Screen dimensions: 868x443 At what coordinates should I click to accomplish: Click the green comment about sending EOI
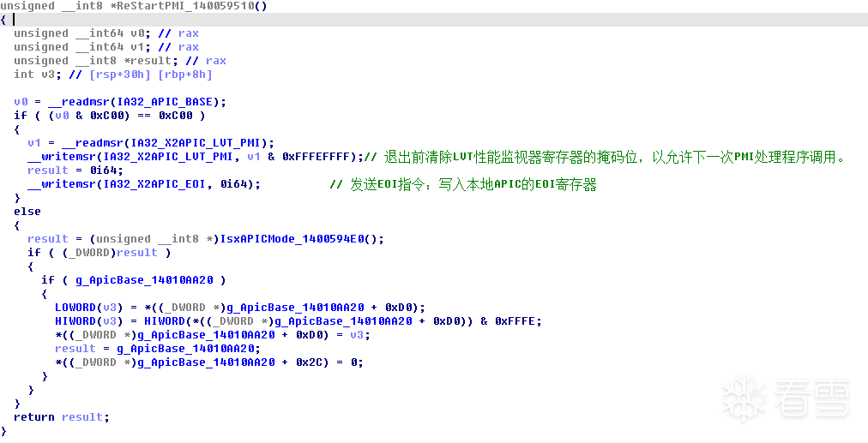pos(463,184)
